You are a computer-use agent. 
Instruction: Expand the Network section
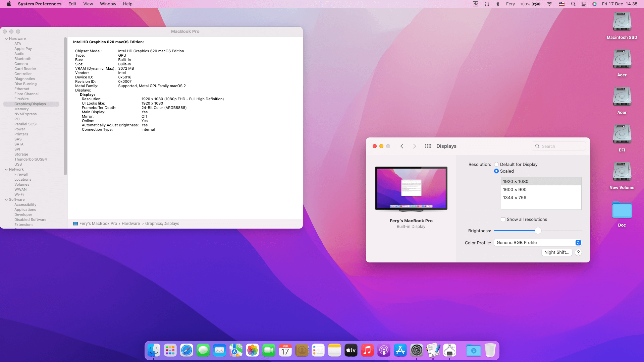tap(6, 169)
